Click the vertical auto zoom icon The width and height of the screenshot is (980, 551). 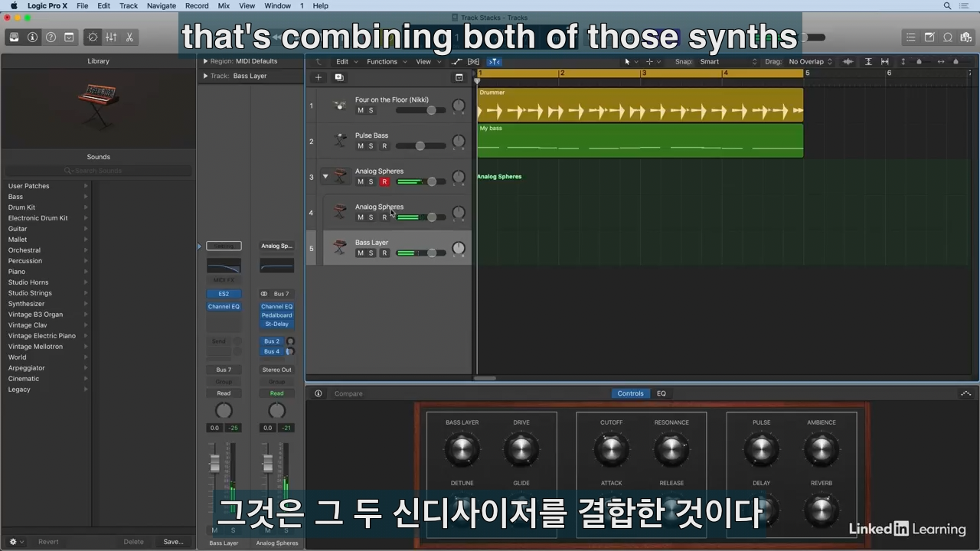(x=868, y=61)
